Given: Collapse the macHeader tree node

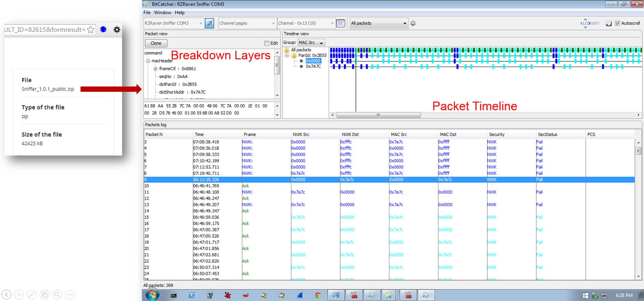Looking at the screenshot, I should [x=148, y=61].
